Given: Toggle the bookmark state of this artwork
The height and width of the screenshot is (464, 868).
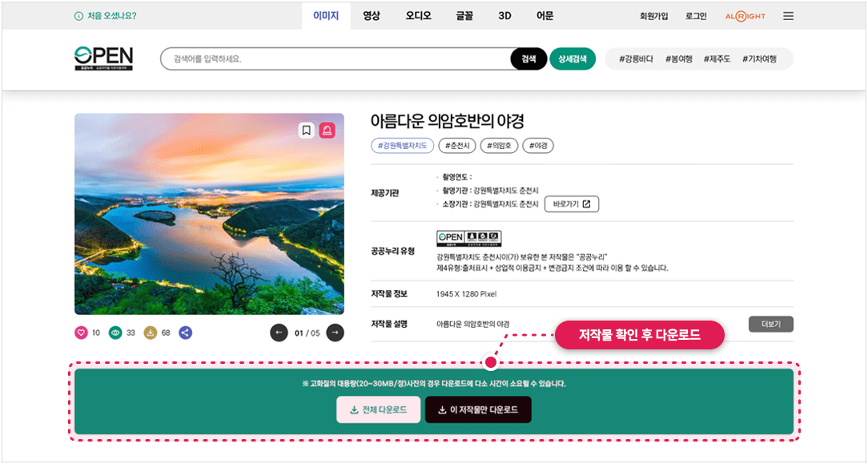Looking at the screenshot, I should coord(306,130).
